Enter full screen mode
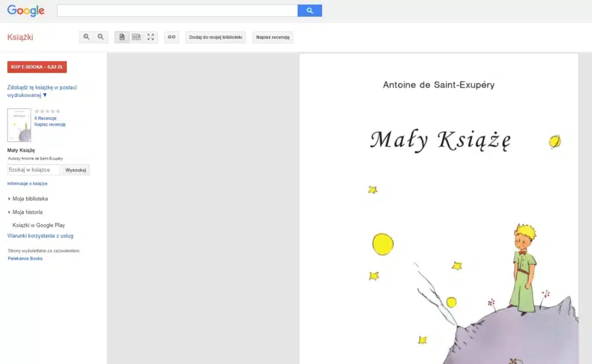Viewport: 592px width, 364px height. pos(151,37)
